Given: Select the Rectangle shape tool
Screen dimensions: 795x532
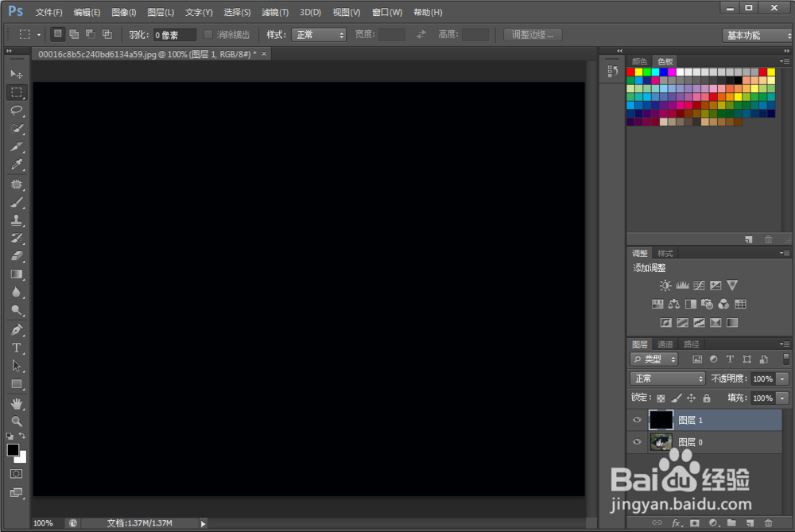Looking at the screenshot, I should tap(16, 384).
